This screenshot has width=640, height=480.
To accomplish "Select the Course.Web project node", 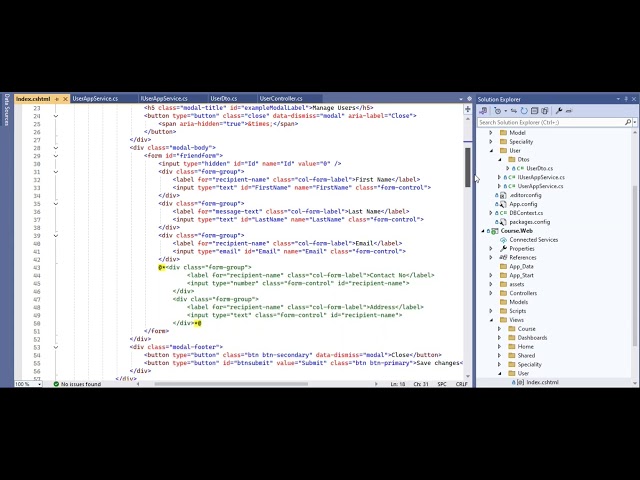I will point(516,231).
